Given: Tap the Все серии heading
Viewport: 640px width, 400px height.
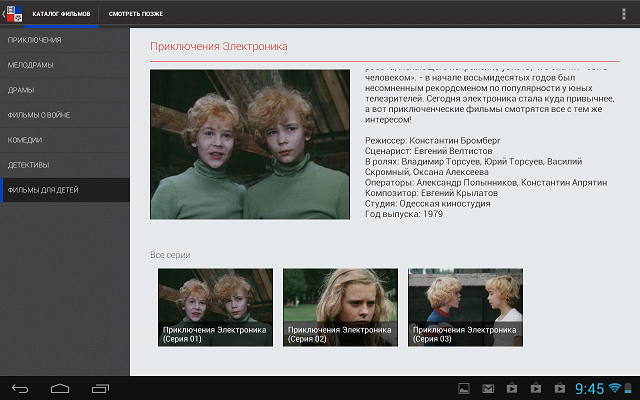Looking at the screenshot, I should (x=170, y=255).
